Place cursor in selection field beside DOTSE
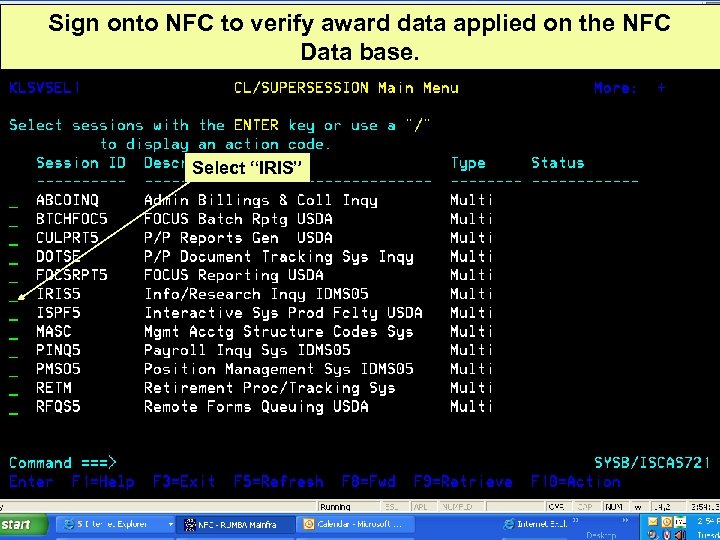This screenshot has height=540, width=720. [13, 262]
